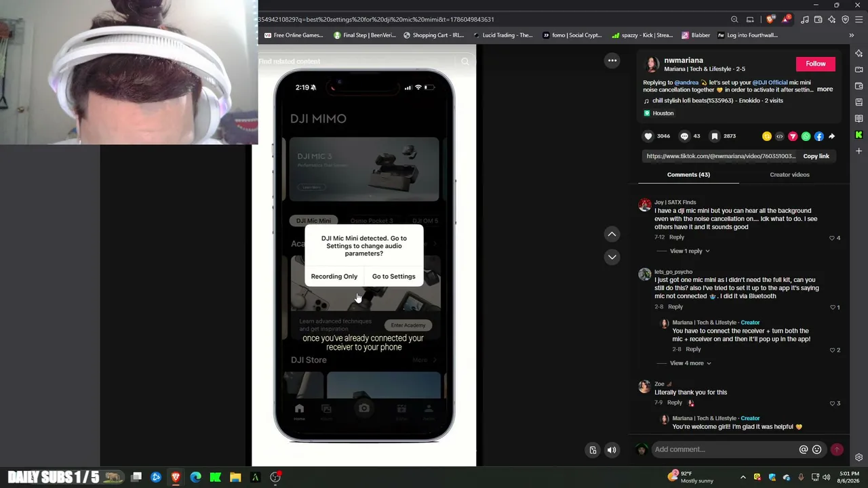Go to the next video
868x488 pixels.
pyautogui.click(x=612, y=257)
